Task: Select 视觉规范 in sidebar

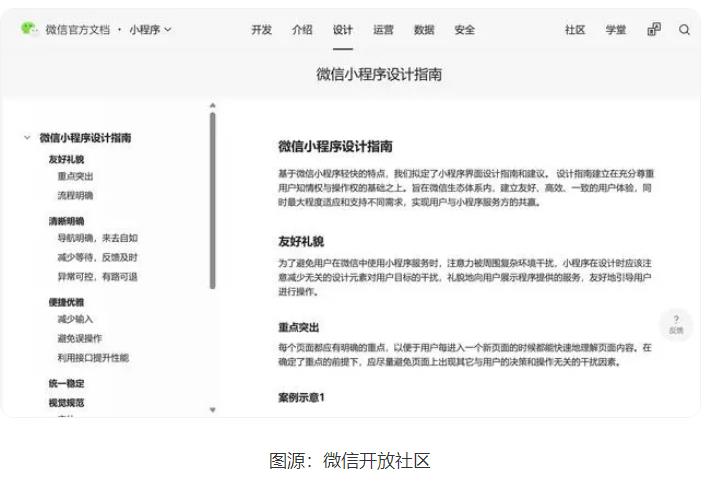Action: point(66,403)
